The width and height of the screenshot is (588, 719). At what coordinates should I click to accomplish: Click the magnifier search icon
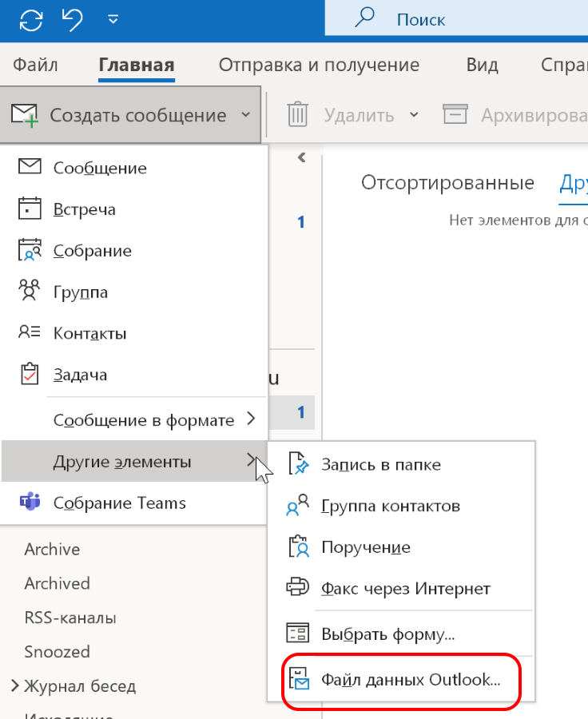coord(364,18)
